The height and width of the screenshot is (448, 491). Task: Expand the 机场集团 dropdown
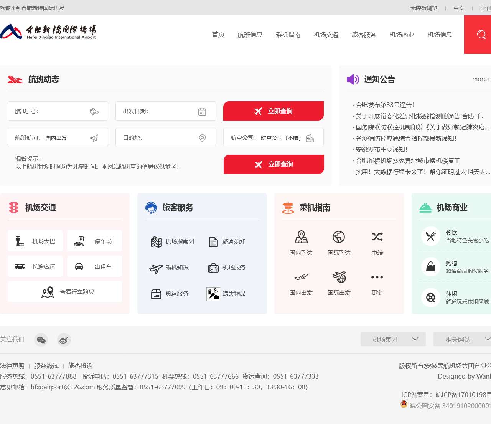coord(393,339)
